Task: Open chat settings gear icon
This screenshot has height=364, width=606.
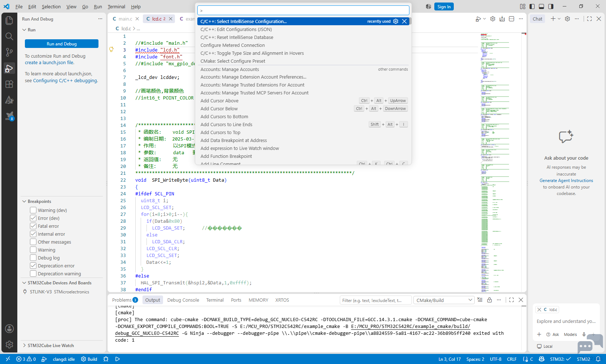Action: (567, 19)
